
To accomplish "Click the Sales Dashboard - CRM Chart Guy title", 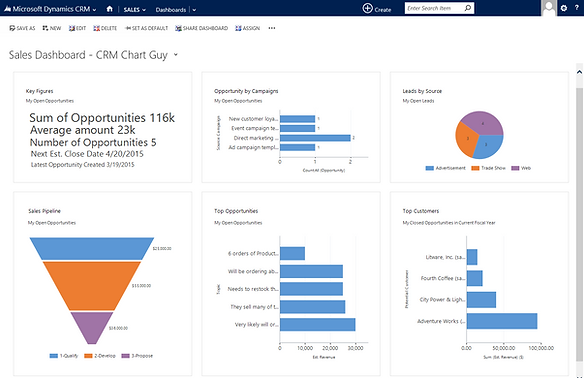I will [88, 55].
